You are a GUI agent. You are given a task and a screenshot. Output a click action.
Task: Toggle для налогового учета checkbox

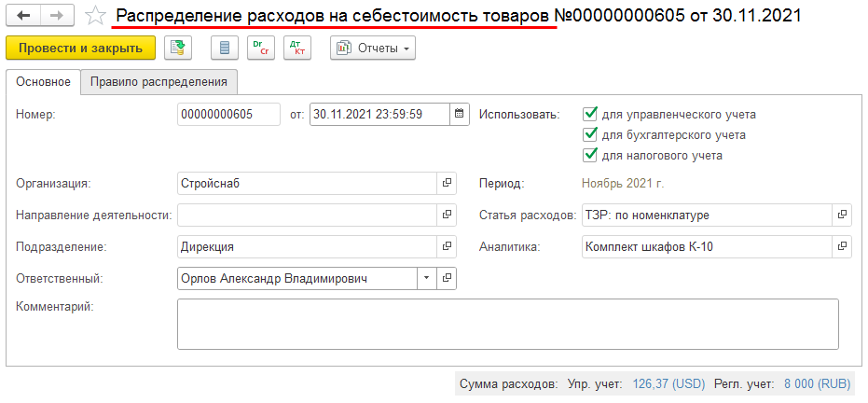589,156
